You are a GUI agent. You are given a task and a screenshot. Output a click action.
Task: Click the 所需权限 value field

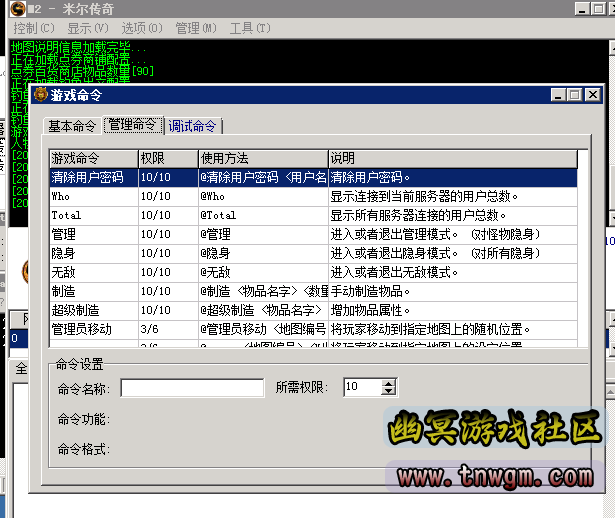[362, 387]
